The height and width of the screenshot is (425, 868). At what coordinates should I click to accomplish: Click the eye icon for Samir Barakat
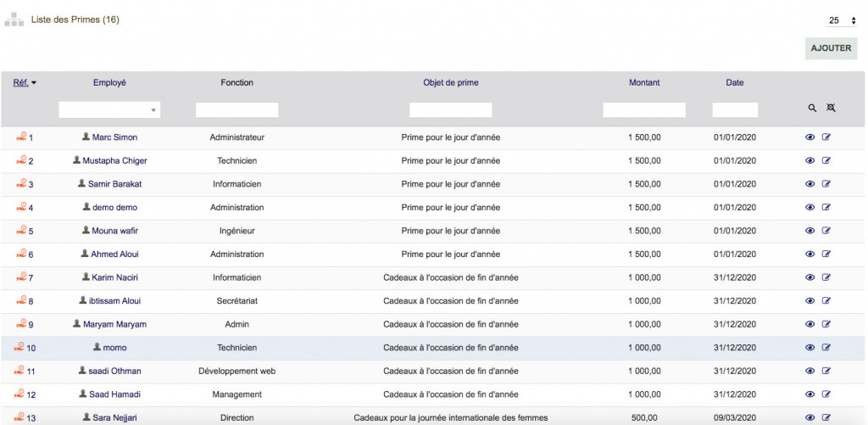810,184
